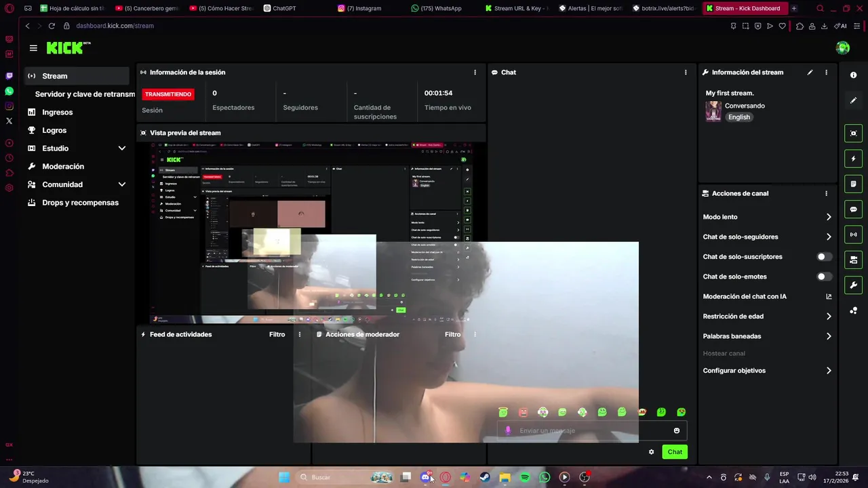Open Windows Start menu on the taskbar

[x=285, y=477]
